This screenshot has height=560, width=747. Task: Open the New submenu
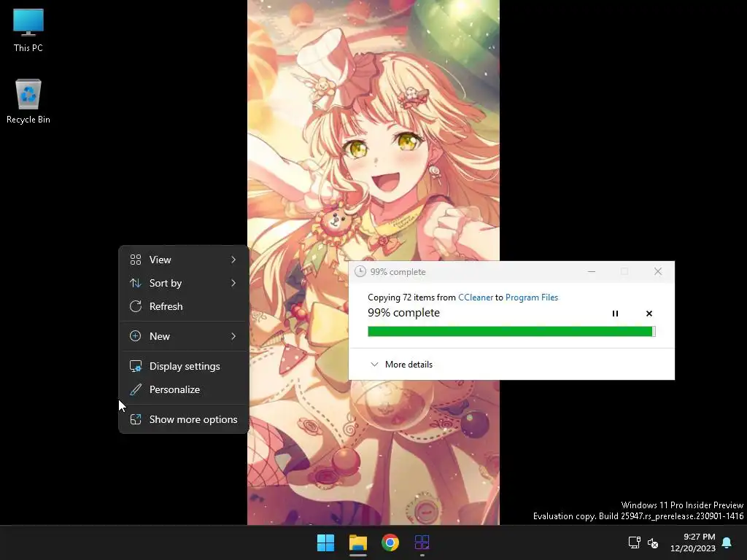pyautogui.click(x=183, y=336)
